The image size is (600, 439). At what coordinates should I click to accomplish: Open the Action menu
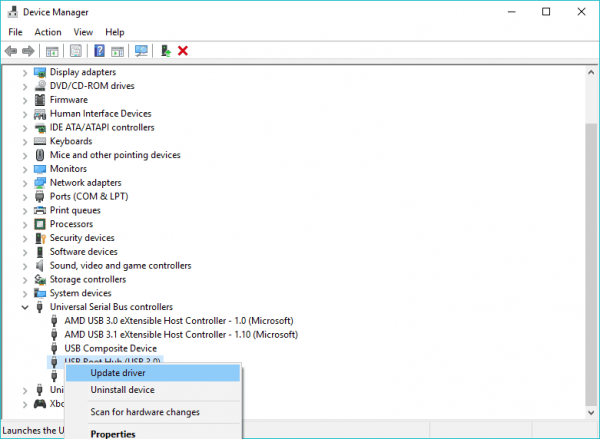[48, 32]
